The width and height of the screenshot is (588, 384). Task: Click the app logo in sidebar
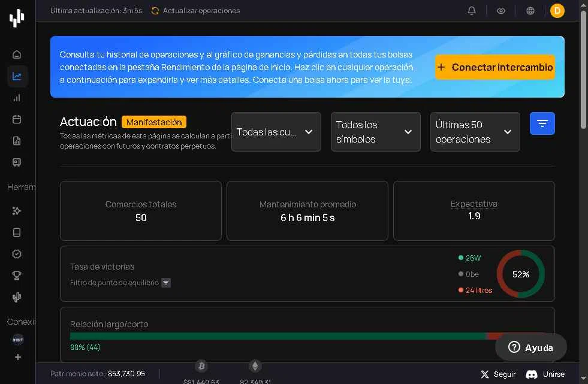coord(17,17)
